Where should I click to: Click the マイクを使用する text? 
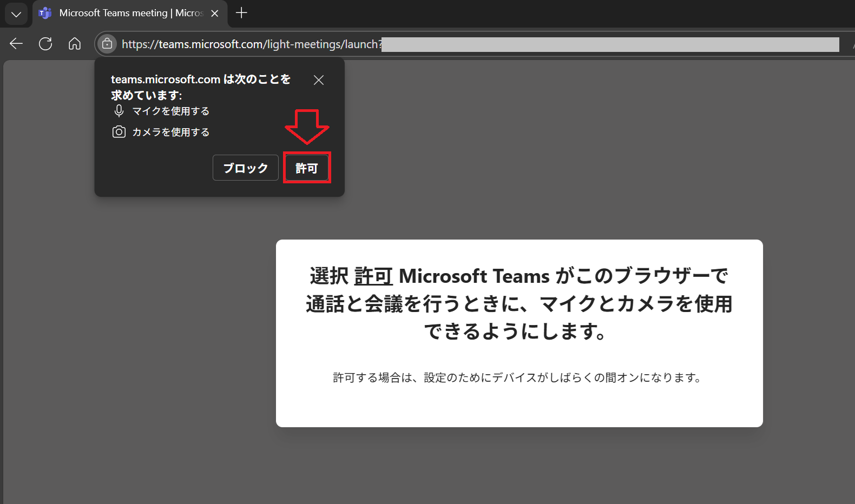[171, 111]
